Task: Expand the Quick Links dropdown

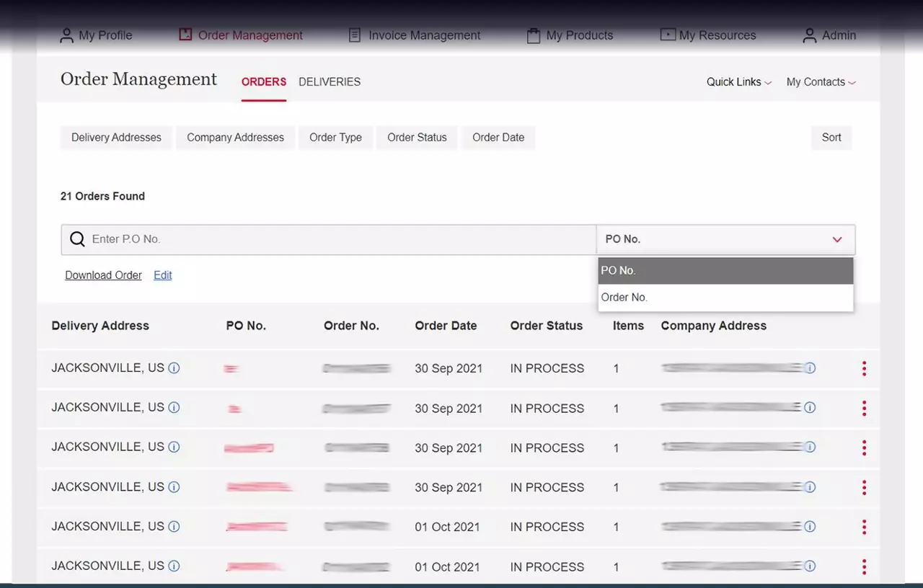Action: (x=738, y=82)
